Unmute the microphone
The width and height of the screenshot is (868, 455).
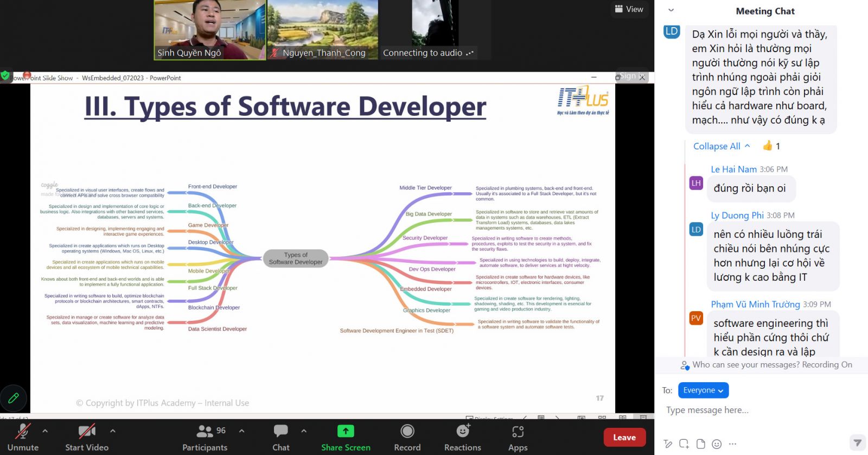23,437
